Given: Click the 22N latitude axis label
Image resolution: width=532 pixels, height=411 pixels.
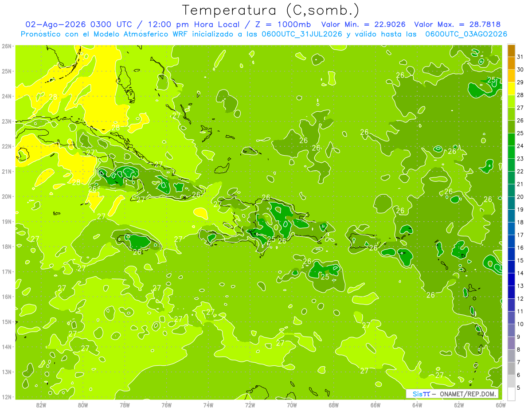Looking at the screenshot, I should (7, 146).
